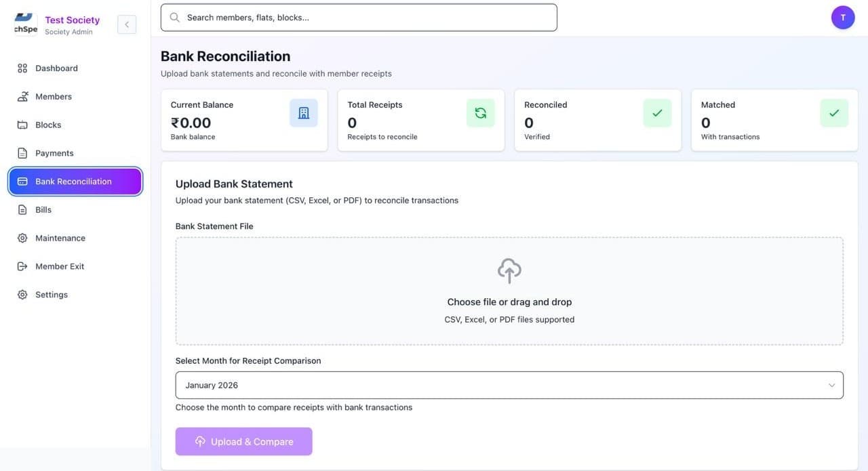Click the Total Receipts card
868x471 pixels.
point(421,120)
